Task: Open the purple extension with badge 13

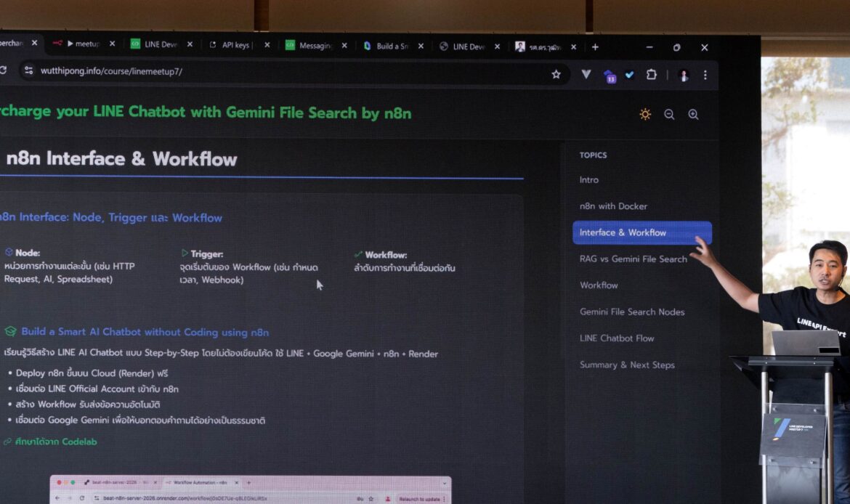Action: click(610, 76)
